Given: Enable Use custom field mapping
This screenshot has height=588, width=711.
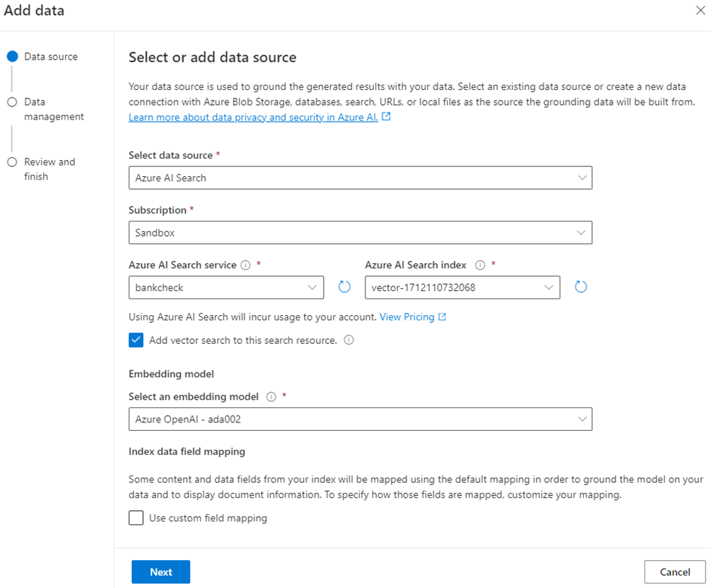Looking at the screenshot, I should pyautogui.click(x=136, y=518).
